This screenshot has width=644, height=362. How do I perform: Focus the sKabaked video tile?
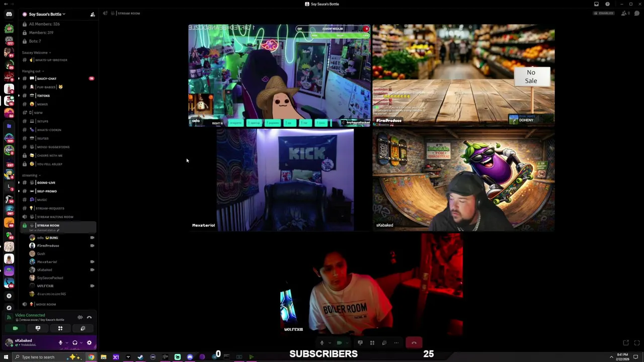point(463,179)
